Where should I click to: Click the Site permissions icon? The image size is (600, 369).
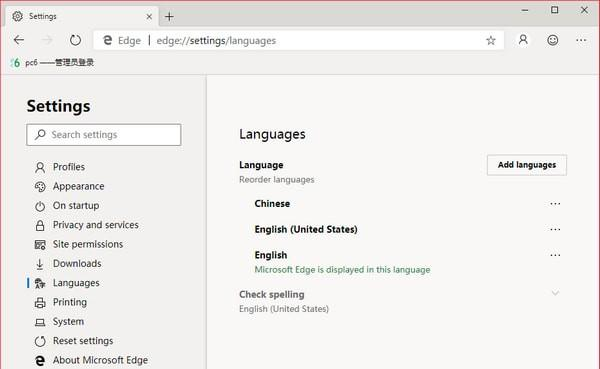40,245
